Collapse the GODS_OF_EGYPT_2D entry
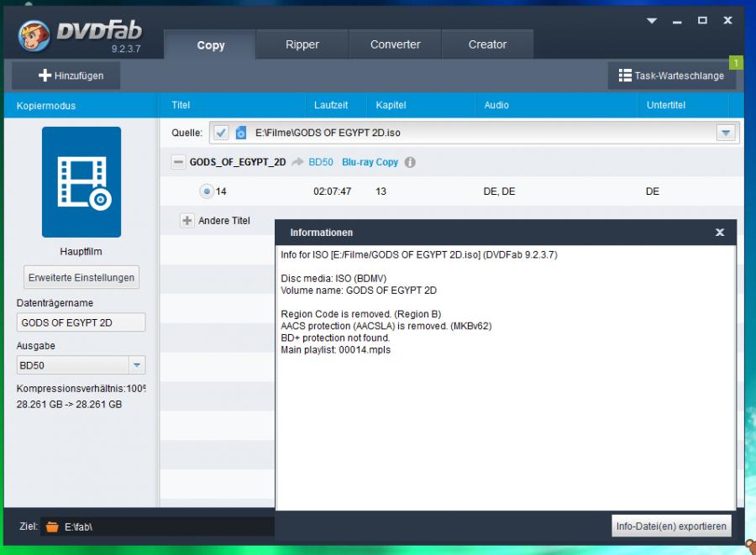Image resolution: width=756 pixels, height=555 pixels. tap(178, 162)
